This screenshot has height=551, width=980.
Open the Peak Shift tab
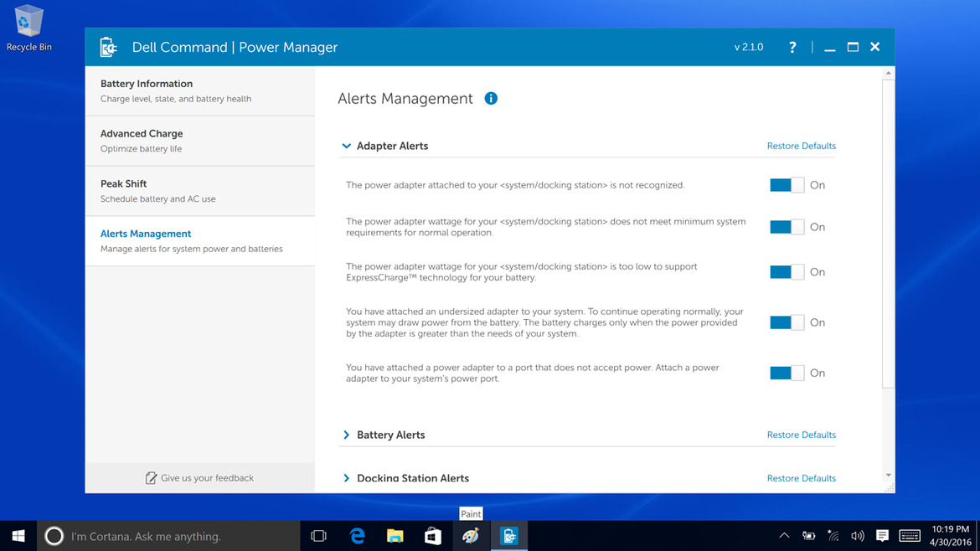(x=200, y=191)
